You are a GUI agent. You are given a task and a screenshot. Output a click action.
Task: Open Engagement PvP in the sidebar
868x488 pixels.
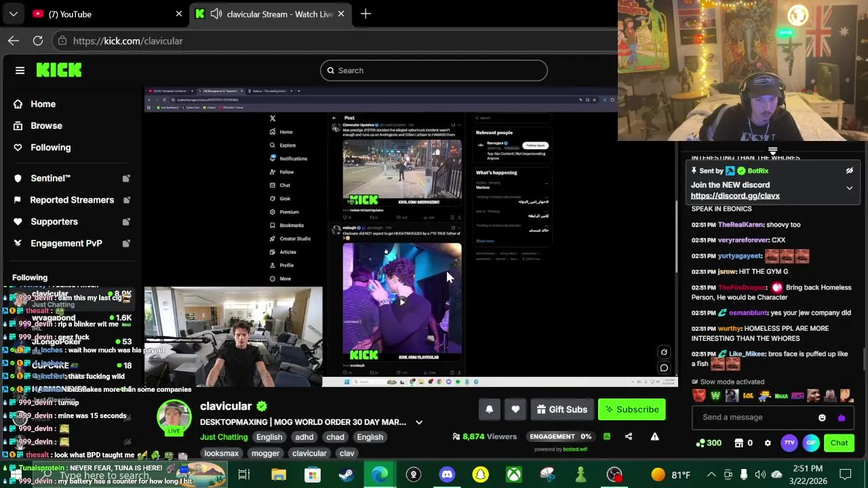66,243
